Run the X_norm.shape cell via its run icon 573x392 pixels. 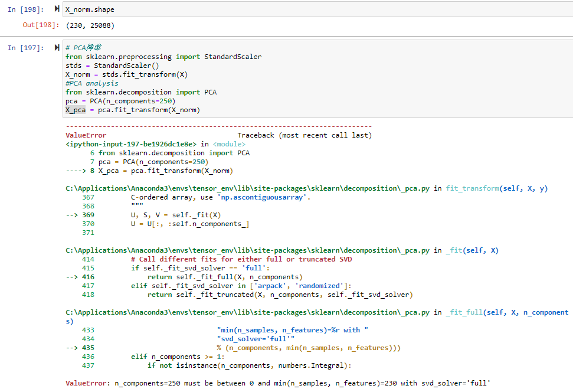[x=57, y=9]
